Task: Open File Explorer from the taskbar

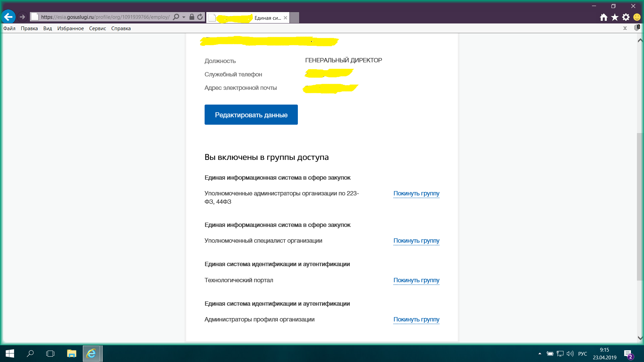Action: [71, 353]
